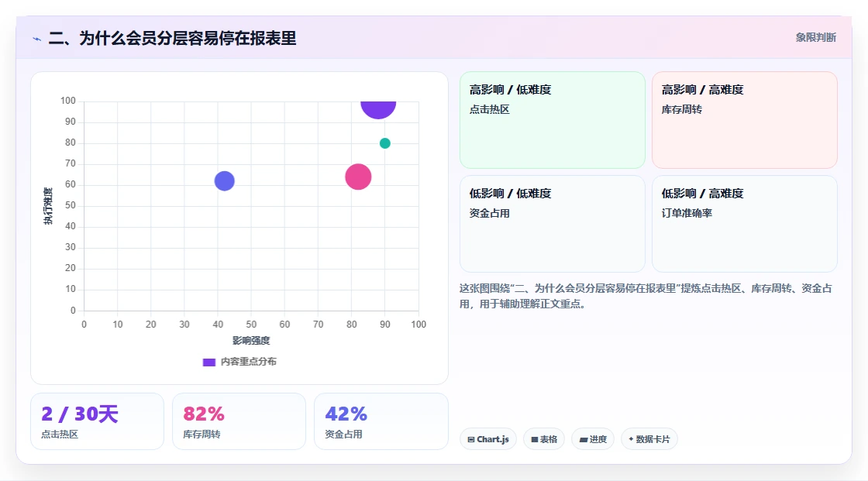This screenshot has height=481, width=868.
Task: Click 资金占用 label under 42%
Action: (x=344, y=435)
